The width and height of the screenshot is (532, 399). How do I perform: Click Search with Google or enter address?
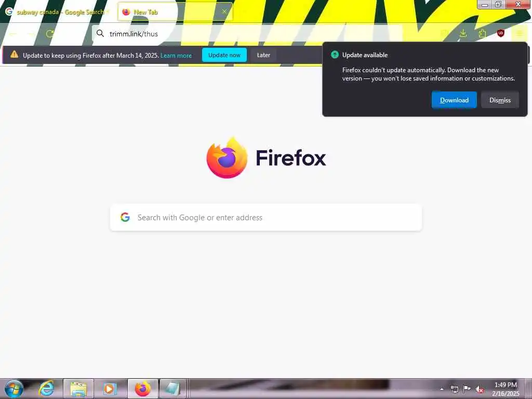click(x=266, y=218)
